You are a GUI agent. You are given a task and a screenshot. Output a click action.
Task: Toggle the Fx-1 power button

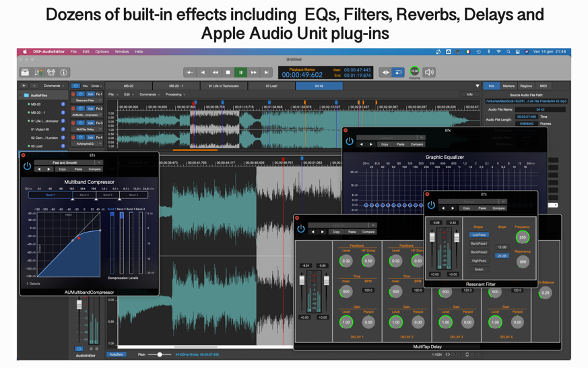81,94
